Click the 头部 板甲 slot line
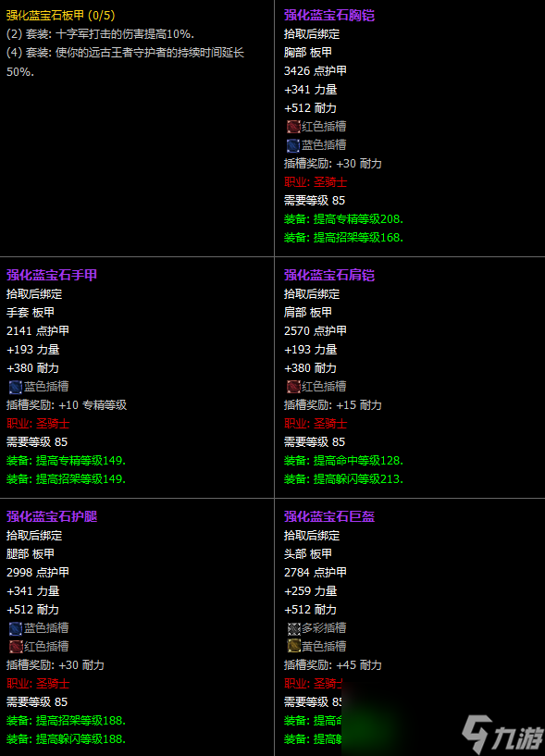Viewport: 545px width, 756px height. [308, 554]
